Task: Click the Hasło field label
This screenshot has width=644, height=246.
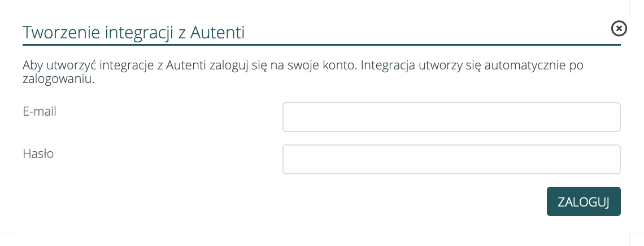Action: tap(38, 153)
